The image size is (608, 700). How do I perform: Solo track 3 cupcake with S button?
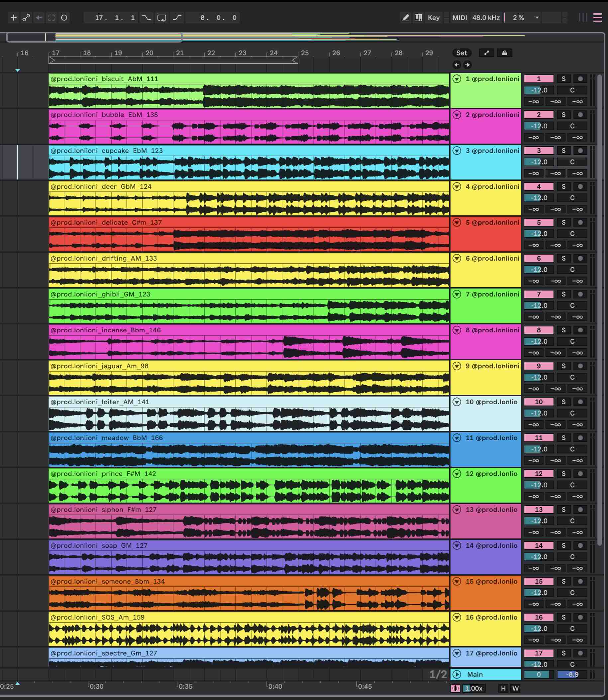(563, 151)
